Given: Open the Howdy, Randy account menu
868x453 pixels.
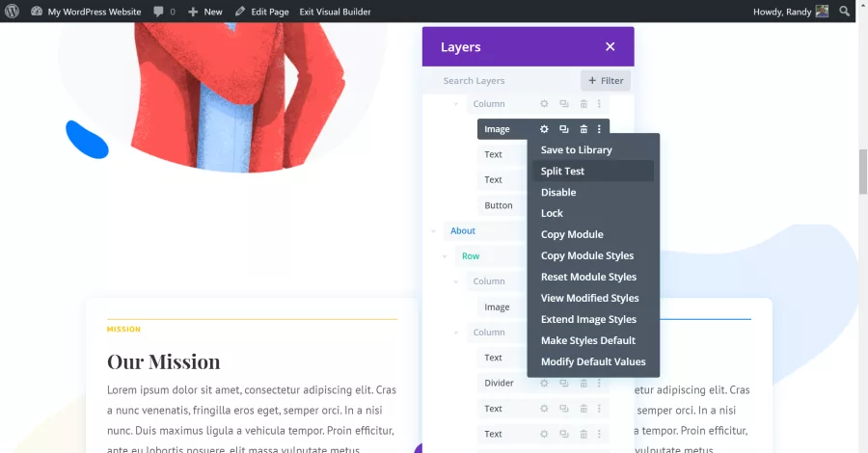Looking at the screenshot, I should click(x=791, y=11).
